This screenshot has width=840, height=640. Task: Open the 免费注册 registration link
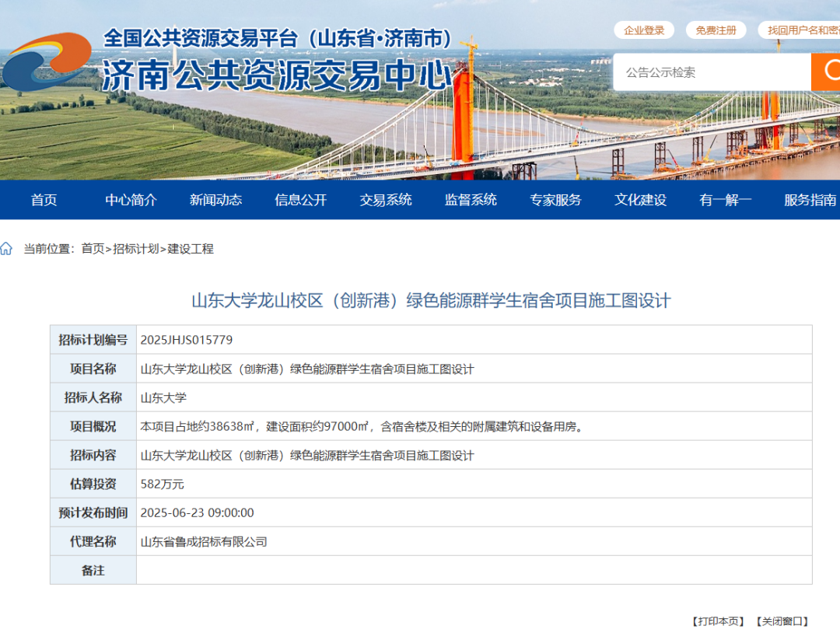716,30
